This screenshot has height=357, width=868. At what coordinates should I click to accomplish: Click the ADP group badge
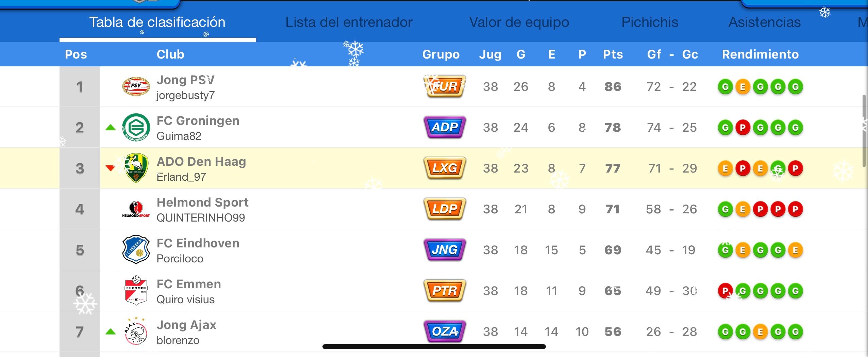(x=445, y=127)
